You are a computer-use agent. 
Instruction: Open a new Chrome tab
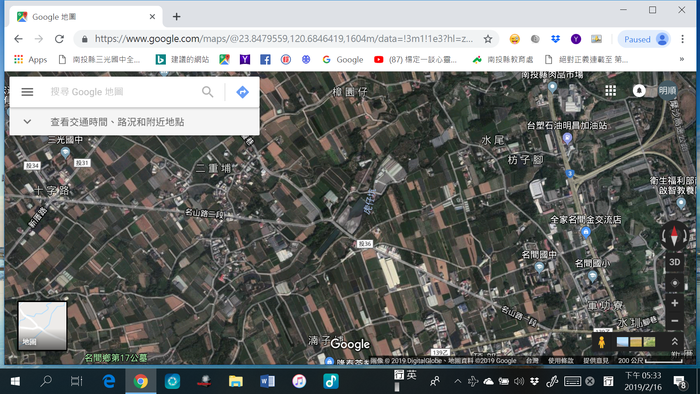(176, 17)
